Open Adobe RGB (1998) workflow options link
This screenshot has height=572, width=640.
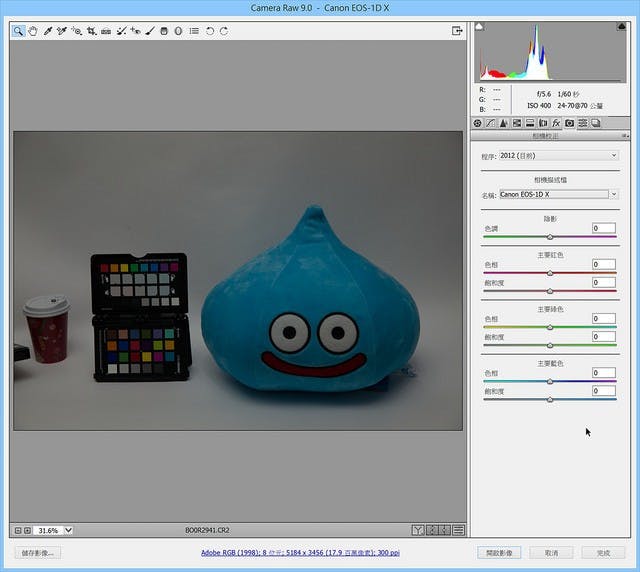click(x=300, y=553)
